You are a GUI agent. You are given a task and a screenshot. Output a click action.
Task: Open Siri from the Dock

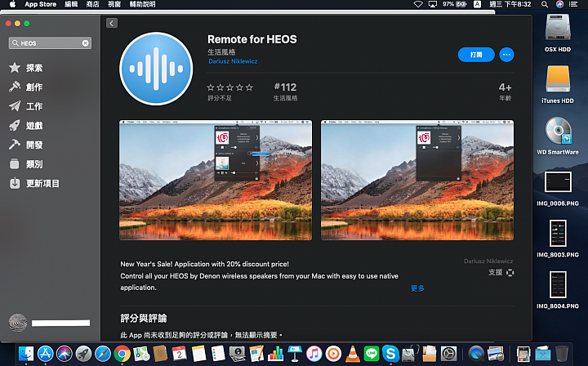pos(65,353)
